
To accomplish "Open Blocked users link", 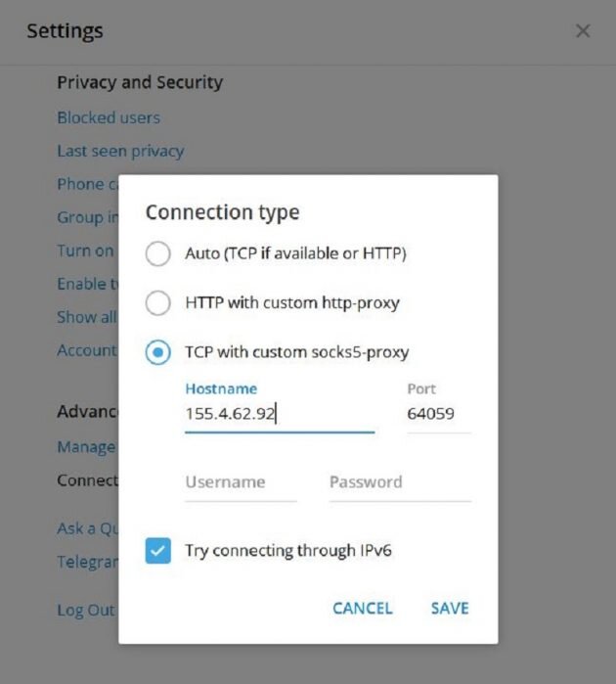I will point(109,117).
